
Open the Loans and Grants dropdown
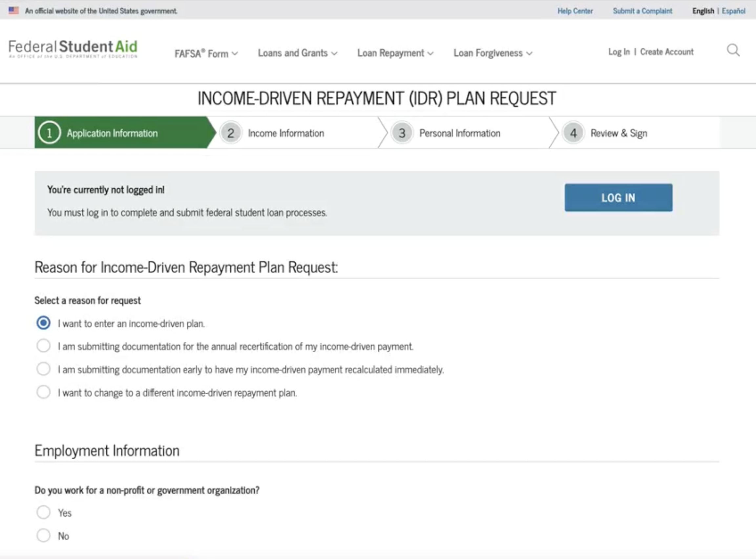[298, 53]
